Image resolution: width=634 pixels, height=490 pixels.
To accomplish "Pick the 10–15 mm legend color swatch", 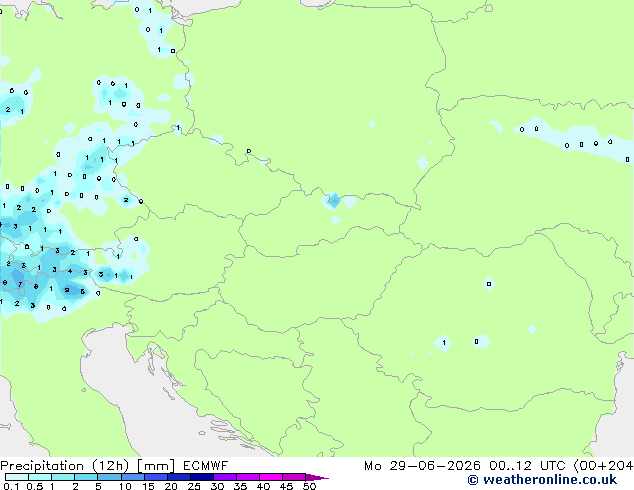I will click(x=133, y=477).
